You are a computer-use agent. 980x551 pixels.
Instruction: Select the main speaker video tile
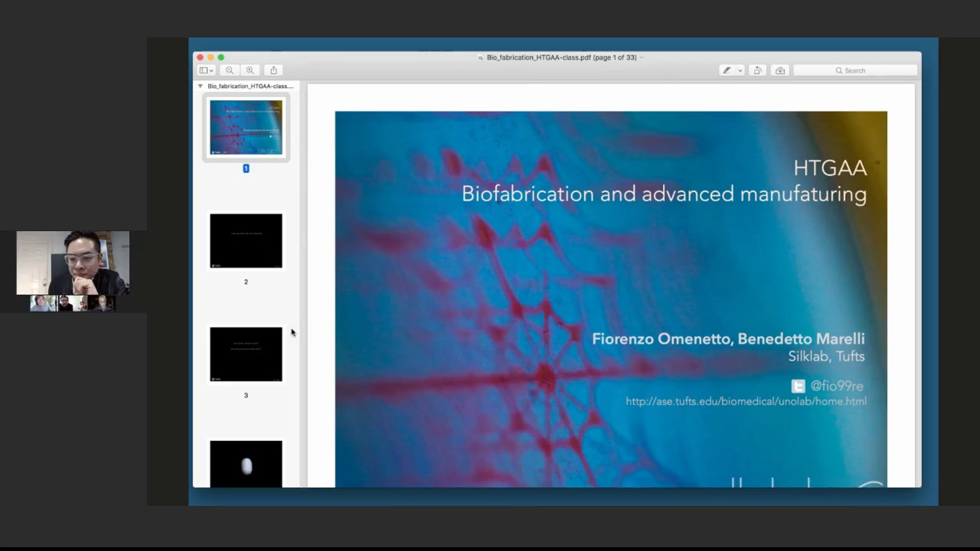[73, 263]
